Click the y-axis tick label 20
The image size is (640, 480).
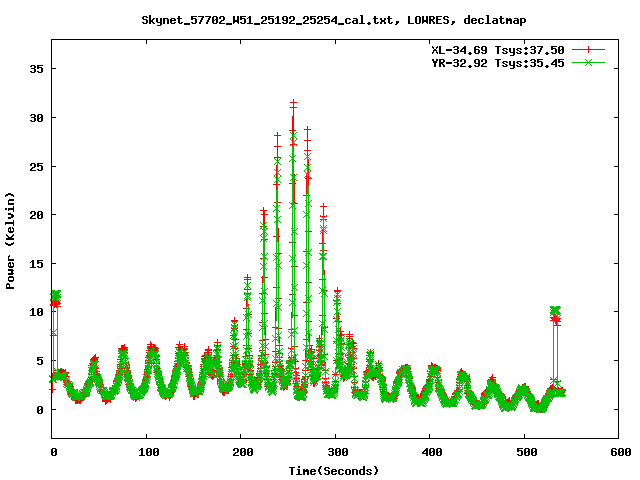[36, 215]
